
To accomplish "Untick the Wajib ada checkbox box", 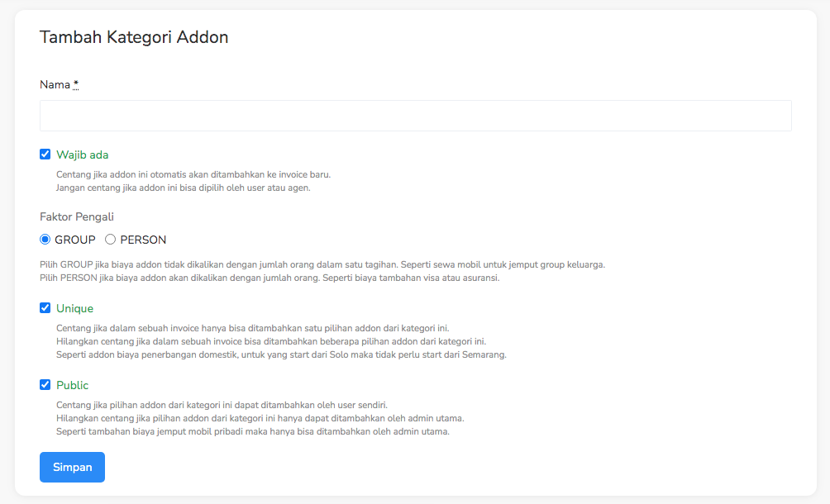I will click(x=45, y=155).
